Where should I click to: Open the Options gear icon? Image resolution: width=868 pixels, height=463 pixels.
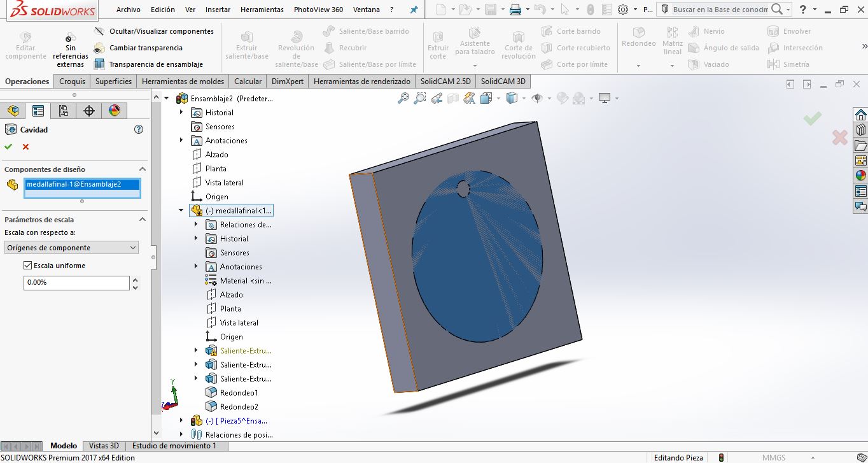(x=623, y=10)
